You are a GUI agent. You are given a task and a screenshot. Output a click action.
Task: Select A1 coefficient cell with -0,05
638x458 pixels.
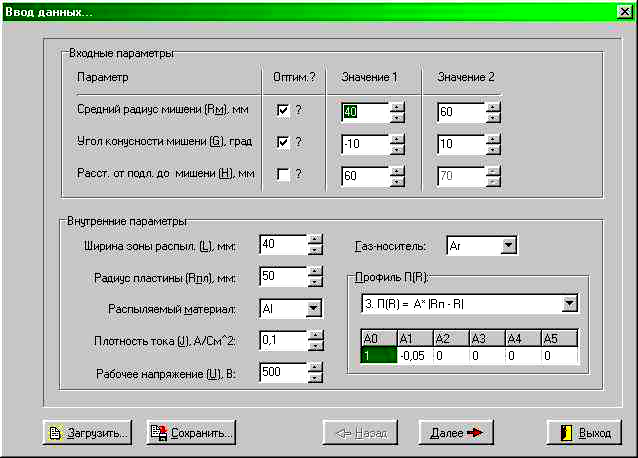pos(415,355)
